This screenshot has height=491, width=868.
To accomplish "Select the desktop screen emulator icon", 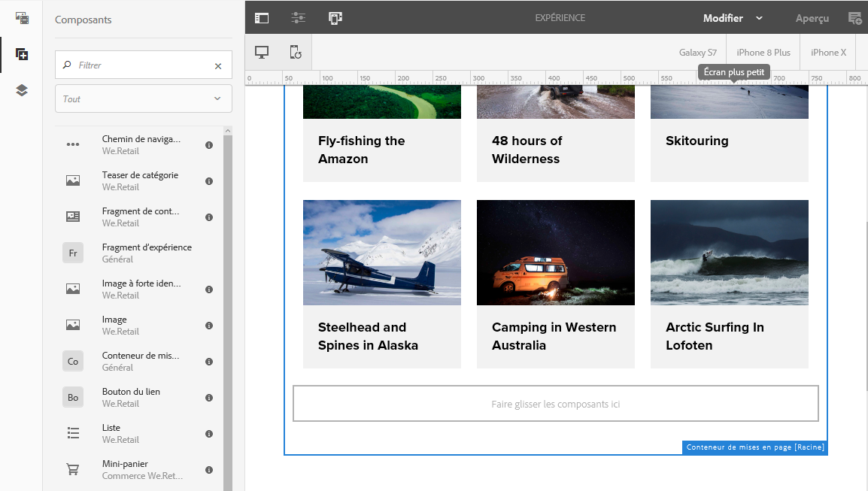I will [x=262, y=53].
